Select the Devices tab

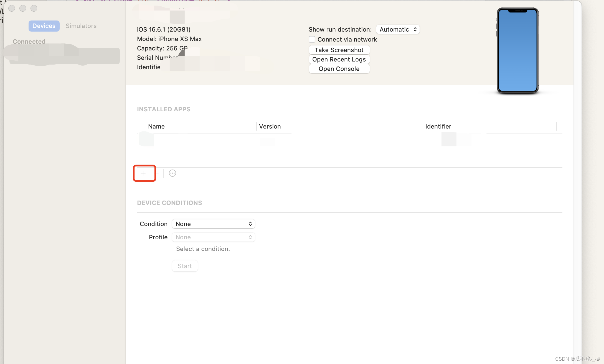point(44,26)
